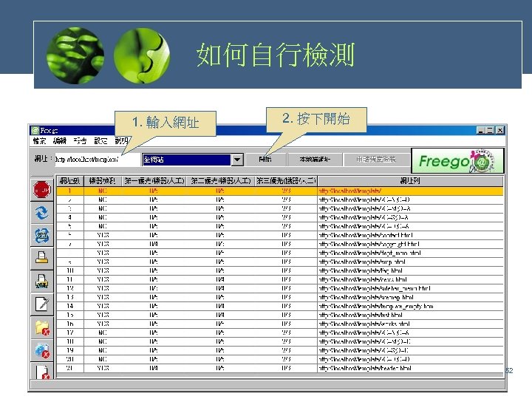The height and width of the screenshot is (399, 532).
Task: Click the button right of 開始
Action: (315, 159)
